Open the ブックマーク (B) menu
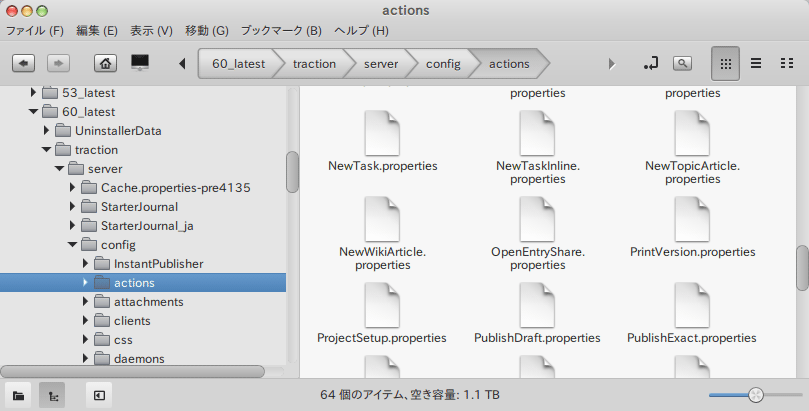This screenshot has width=809, height=411. [282, 31]
